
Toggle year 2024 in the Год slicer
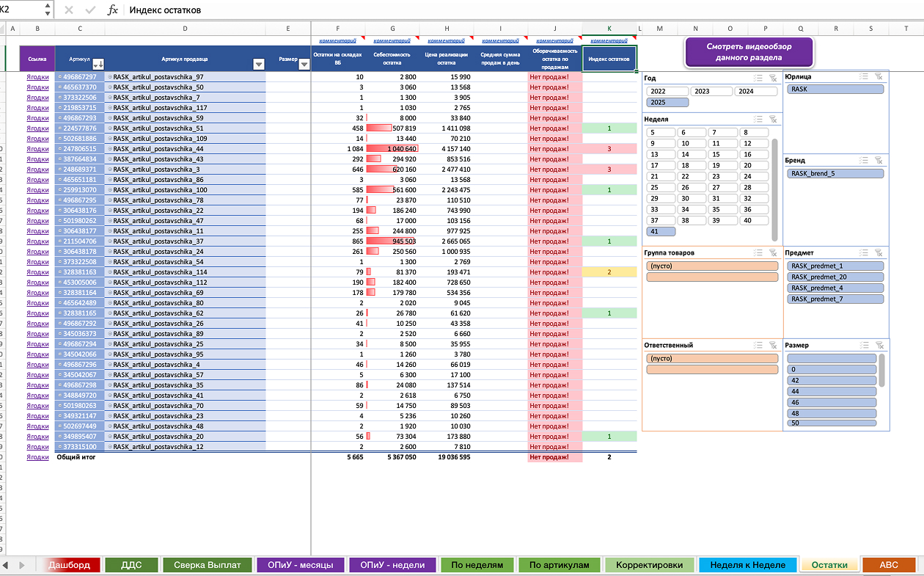(x=755, y=92)
